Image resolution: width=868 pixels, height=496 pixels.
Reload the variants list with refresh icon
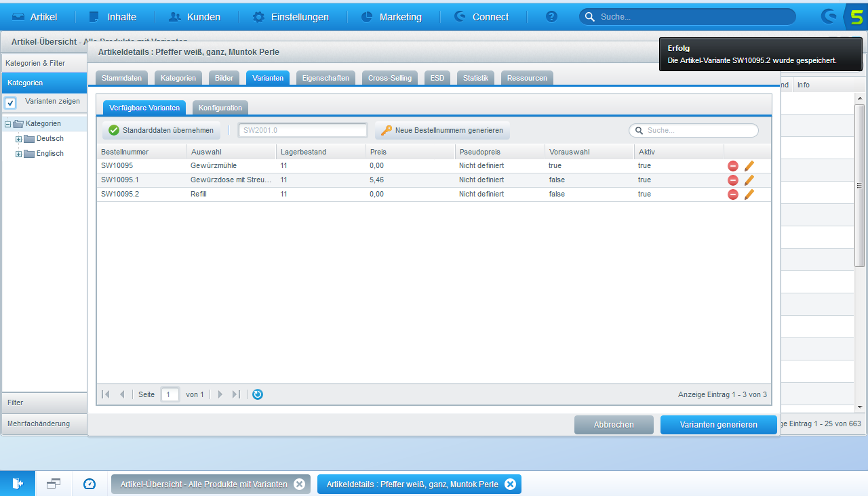258,394
